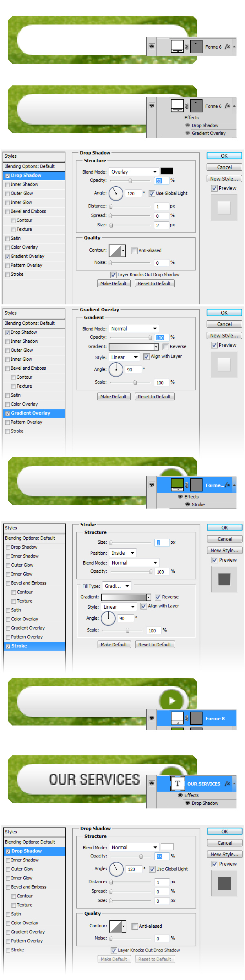Click the Opacity field showing 50
This screenshot has width=245, height=980.
pyautogui.click(x=162, y=181)
